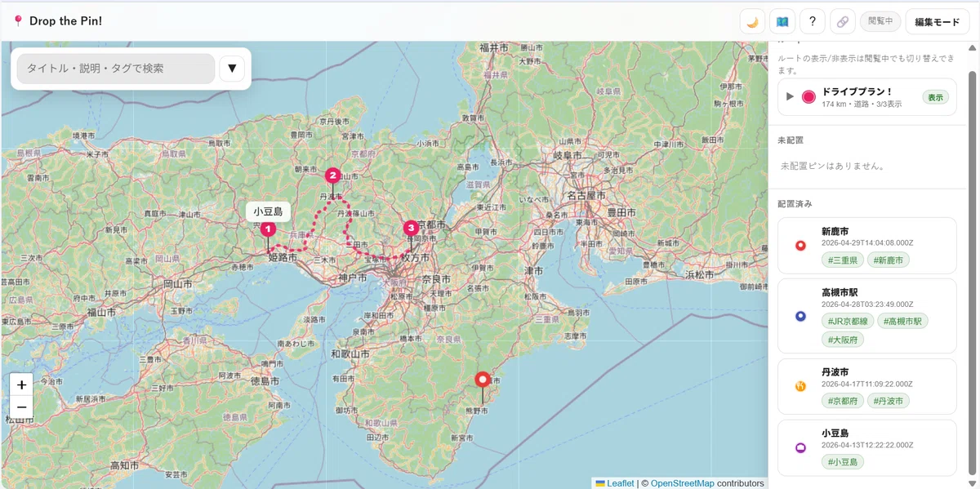980x489 pixels.
Task: Zoom out on the map
Action: pyautogui.click(x=21, y=407)
